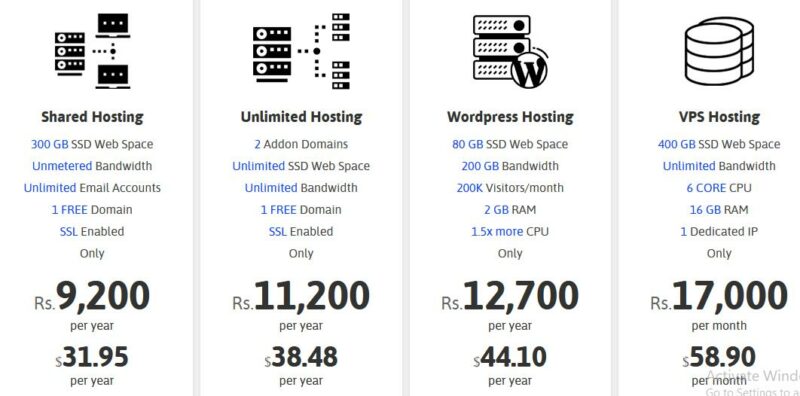Viewport: 800px width, 396px height.
Task: Click the 2 Addon Domains feature
Action: tap(301, 144)
